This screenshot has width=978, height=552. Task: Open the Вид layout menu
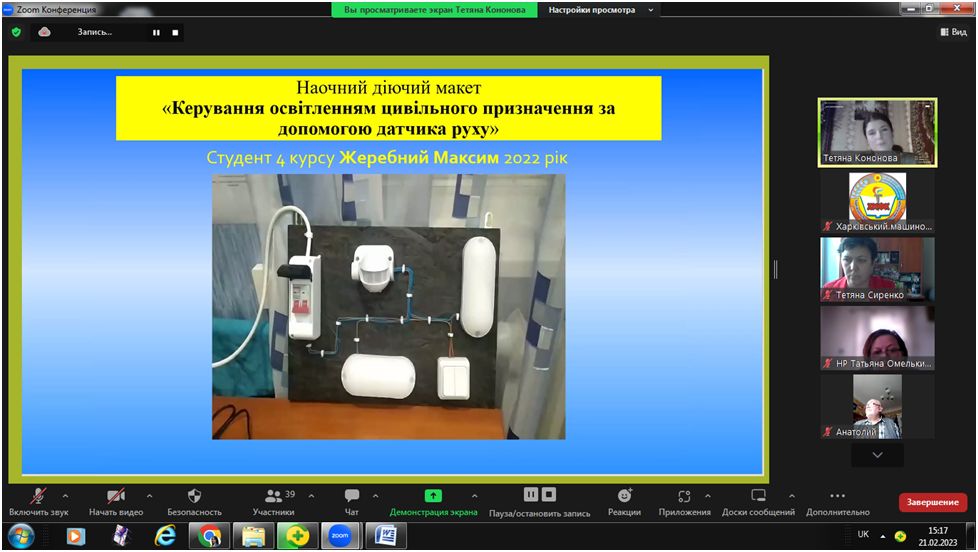pyautogui.click(x=954, y=32)
